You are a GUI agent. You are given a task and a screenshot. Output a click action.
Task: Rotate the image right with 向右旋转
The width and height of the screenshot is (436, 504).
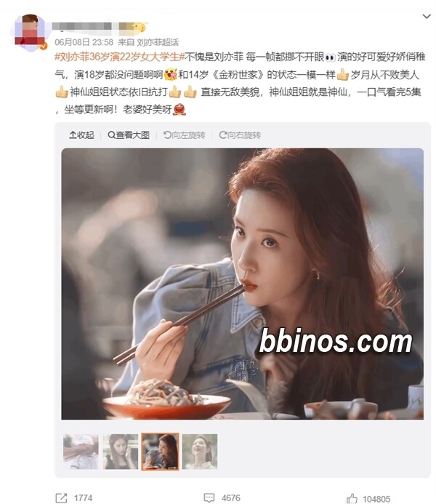pyautogui.click(x=240, y=135)
